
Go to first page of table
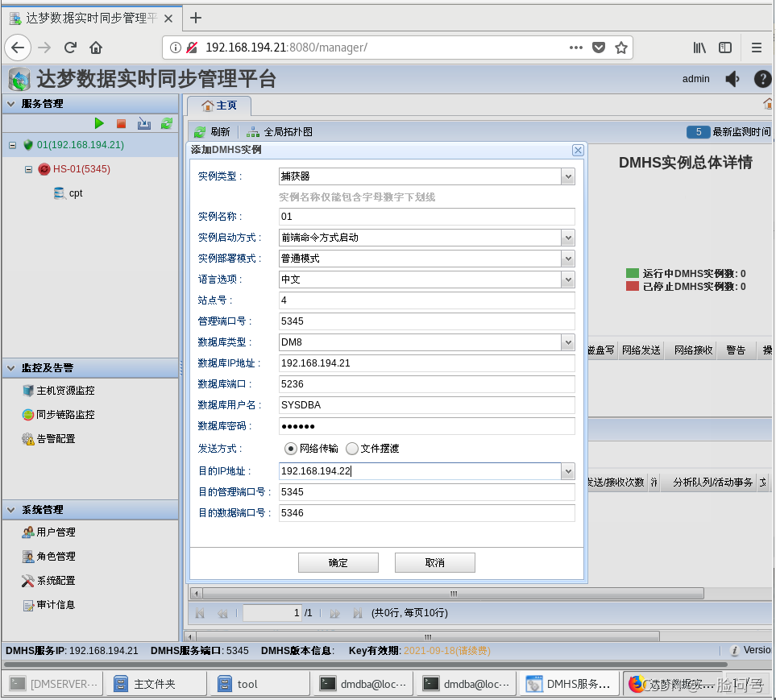click(x=200, y=614)
